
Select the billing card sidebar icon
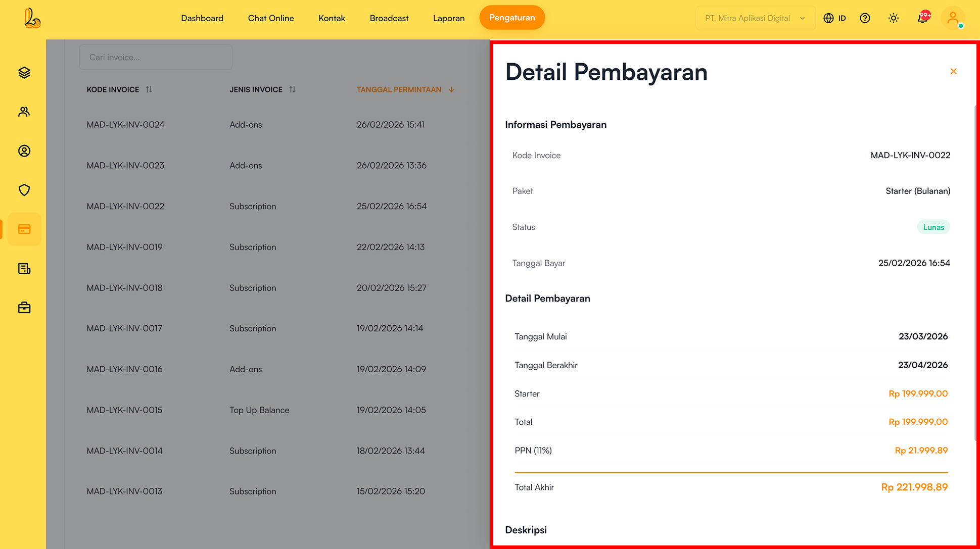pyautogui.click(x=24, y=229)
